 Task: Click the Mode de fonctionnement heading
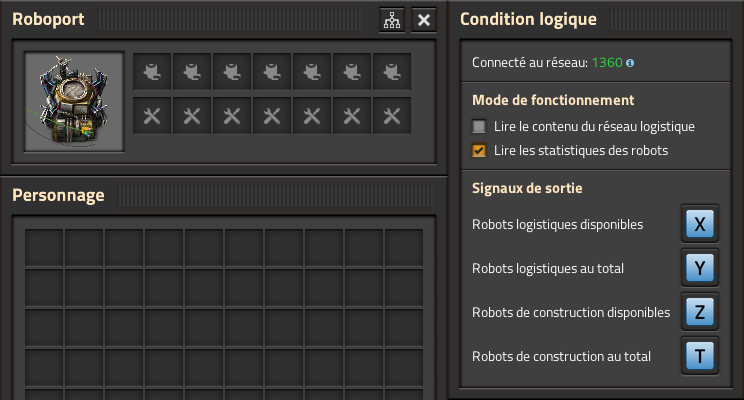pyautogui.click(x=553, y=100)
